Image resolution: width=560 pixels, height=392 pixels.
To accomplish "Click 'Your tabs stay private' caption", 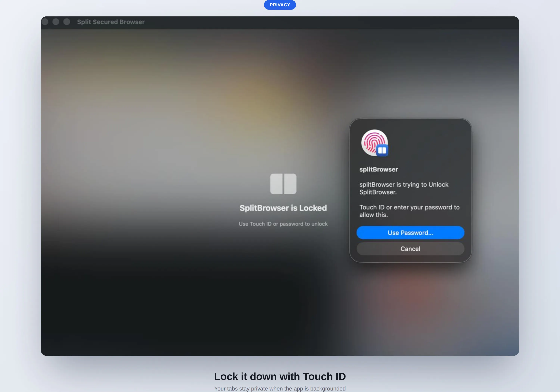I will pos(280,388).
